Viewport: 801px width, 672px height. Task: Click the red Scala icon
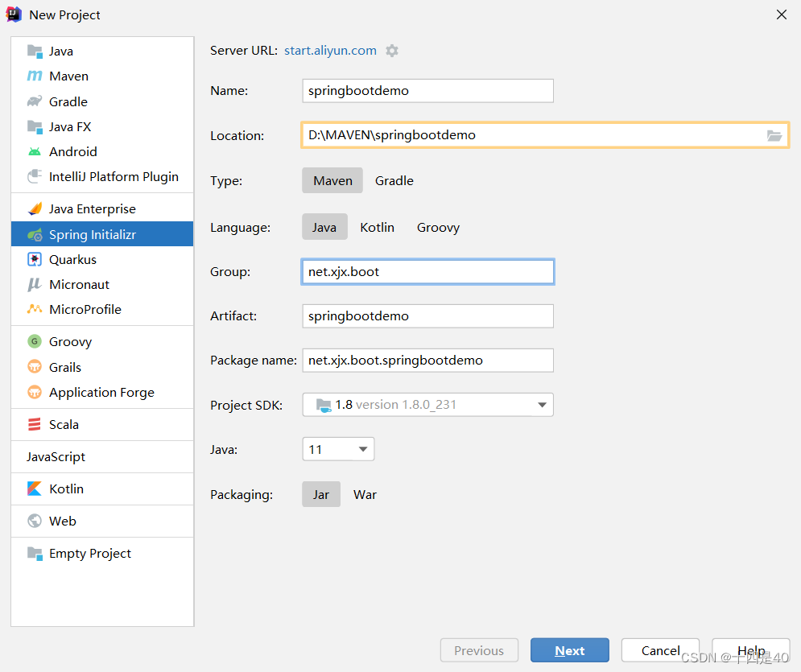[x=35, y=424]
